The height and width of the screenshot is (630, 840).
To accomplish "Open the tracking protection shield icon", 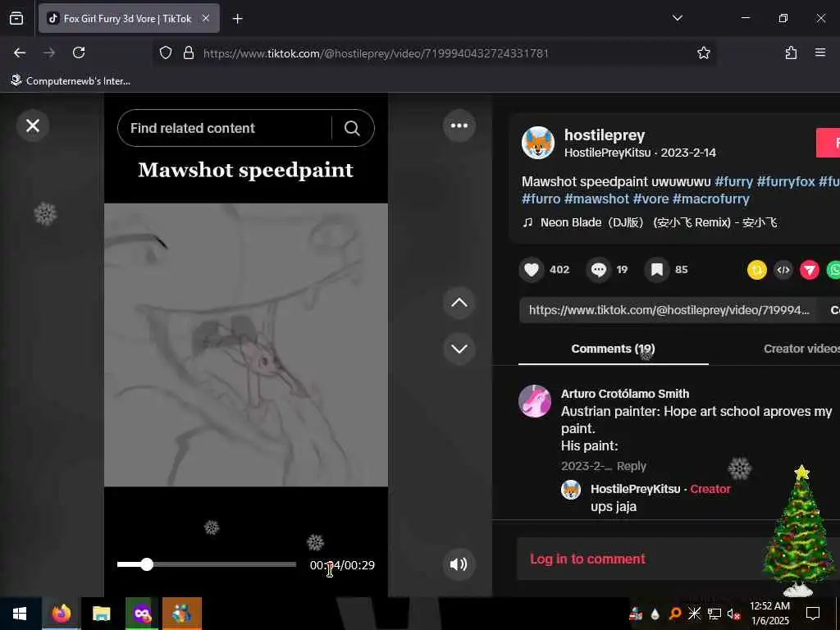I will 166,53.
